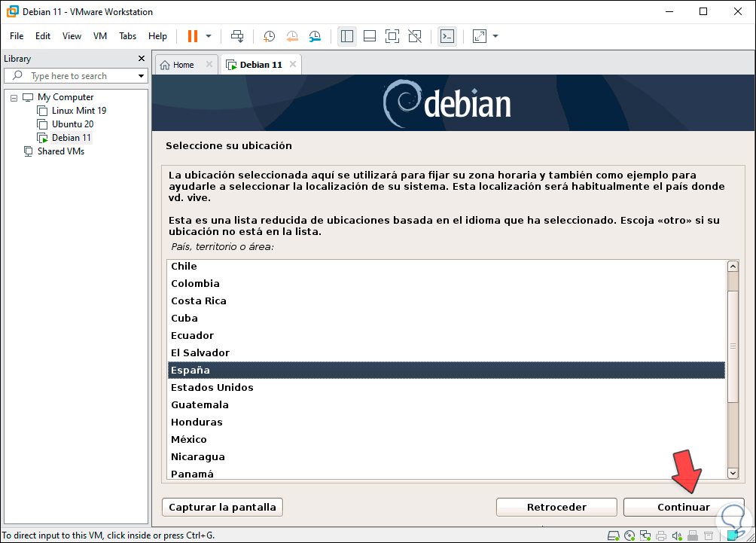The width and height of the screenshot is (756, 543).
Task: Select Estados Unidos in the country list
Action: tap(447, 388)
